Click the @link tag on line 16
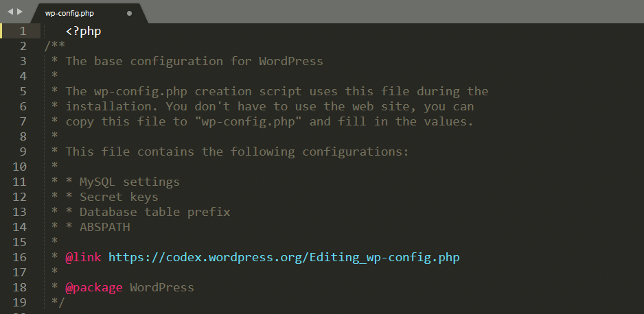The image size is (644, 314). coord(83,258)
